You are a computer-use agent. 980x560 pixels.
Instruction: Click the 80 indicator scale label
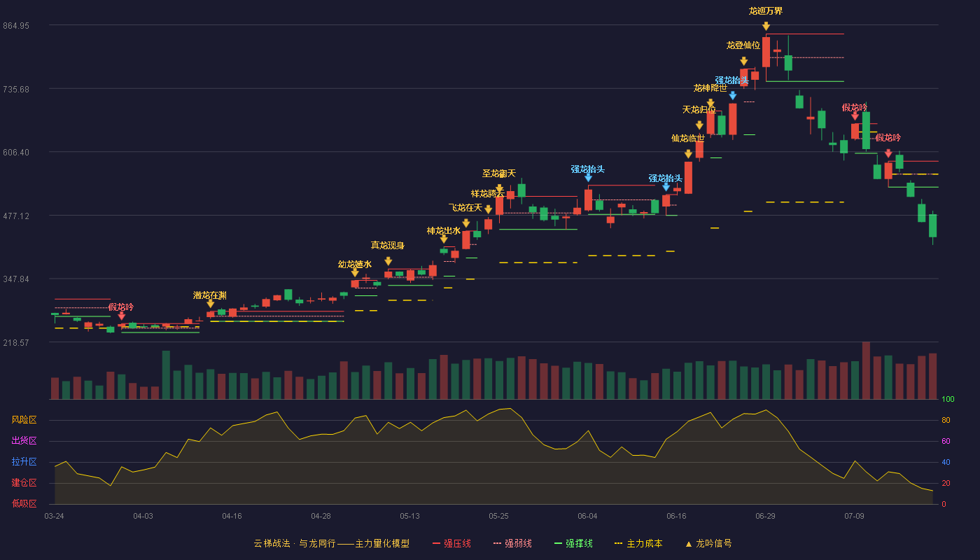[946, 421]
